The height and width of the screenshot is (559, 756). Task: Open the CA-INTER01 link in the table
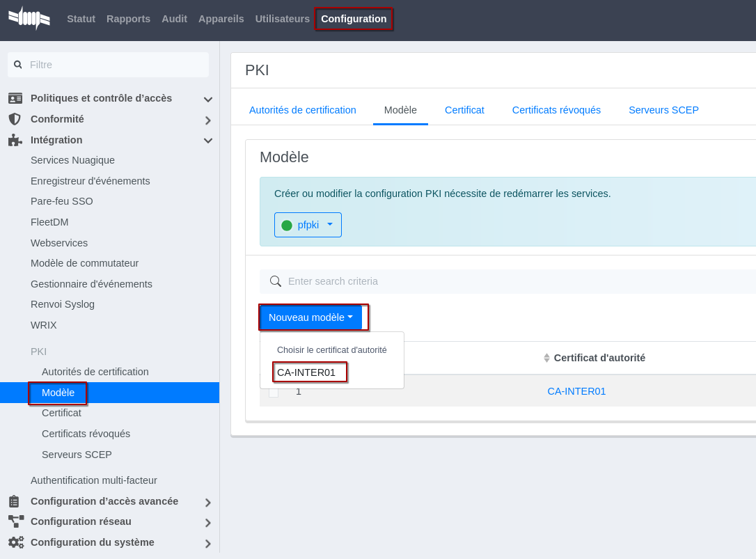(576, 391)
